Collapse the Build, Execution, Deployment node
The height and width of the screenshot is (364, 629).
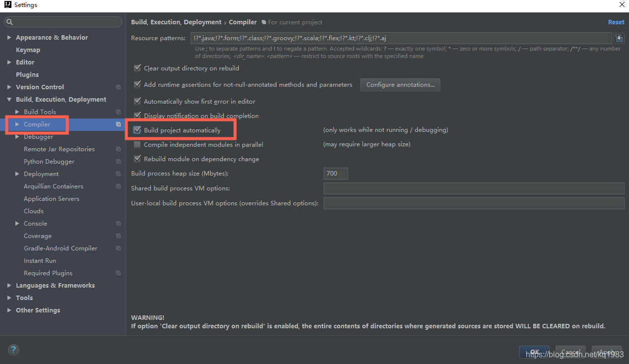coord(10,99)
